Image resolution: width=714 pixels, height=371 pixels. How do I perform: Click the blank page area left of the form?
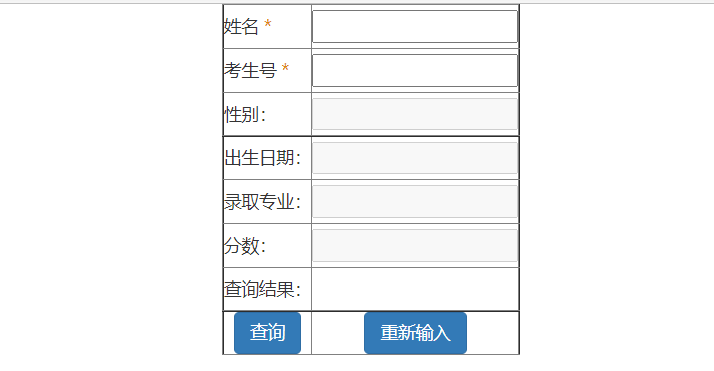111,182
